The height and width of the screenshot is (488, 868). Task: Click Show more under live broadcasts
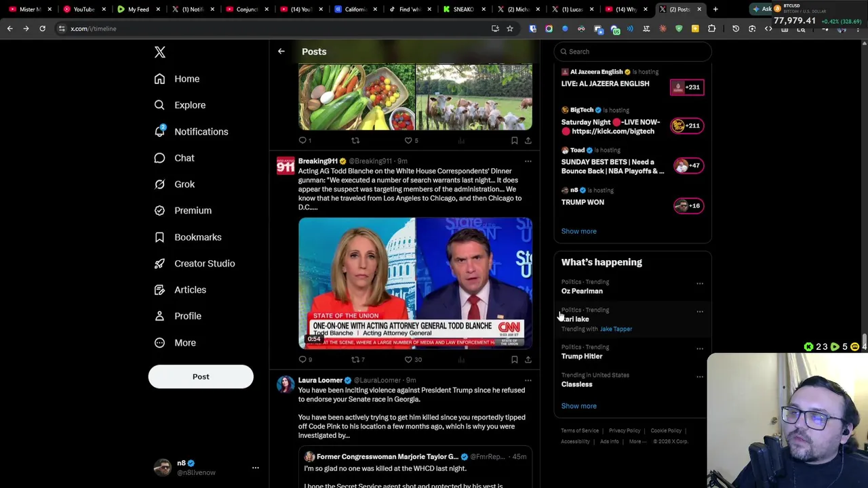(x=578, y=231)
